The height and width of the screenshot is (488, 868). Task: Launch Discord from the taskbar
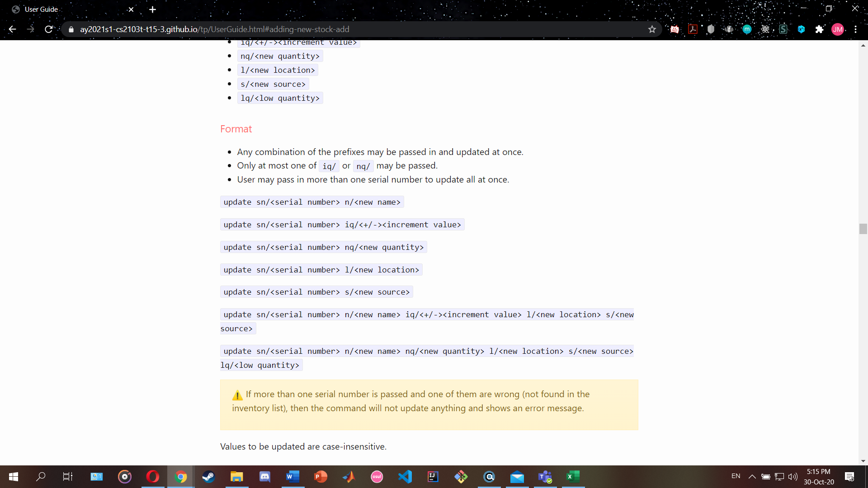coord(264,477)
